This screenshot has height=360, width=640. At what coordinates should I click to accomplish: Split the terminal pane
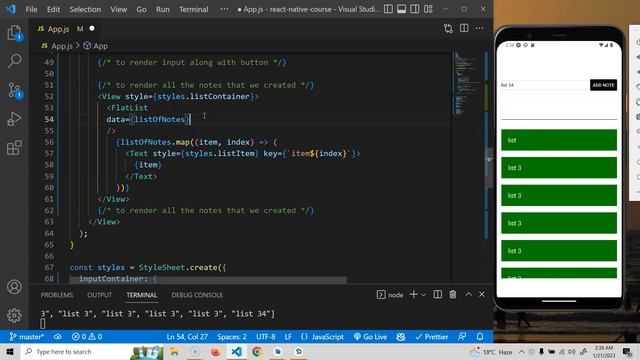[x=438, y=294]
